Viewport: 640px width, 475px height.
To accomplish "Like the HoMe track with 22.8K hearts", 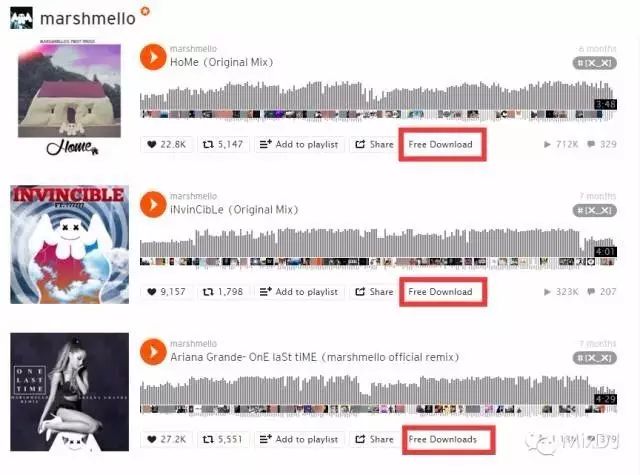I will click(x=167, y=144).
